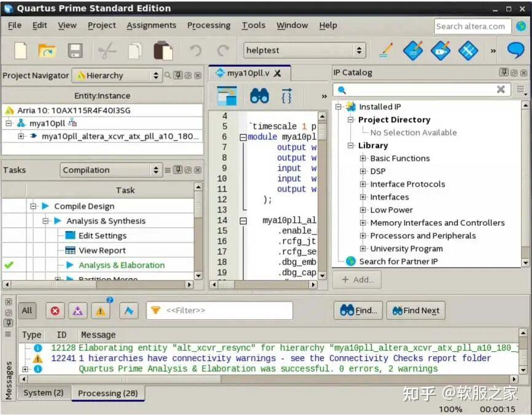Screen dimensions: 532x415
Task: Open the helptest revision dropdown
Action: point(304,50)
